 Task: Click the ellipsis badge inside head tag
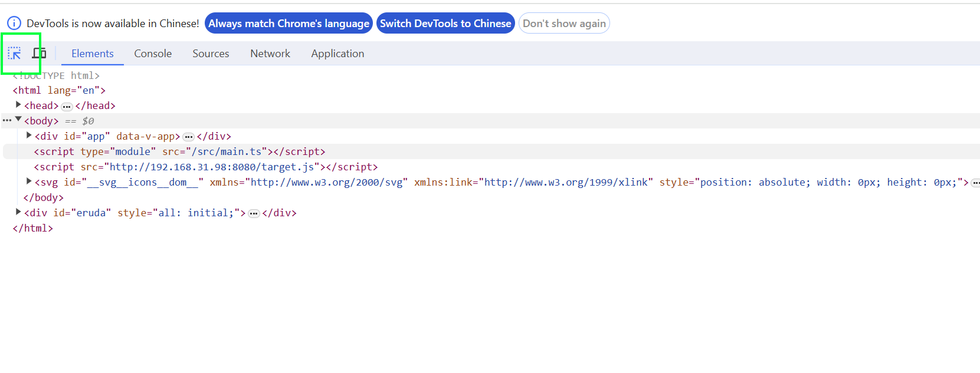[x=67, y=107]
